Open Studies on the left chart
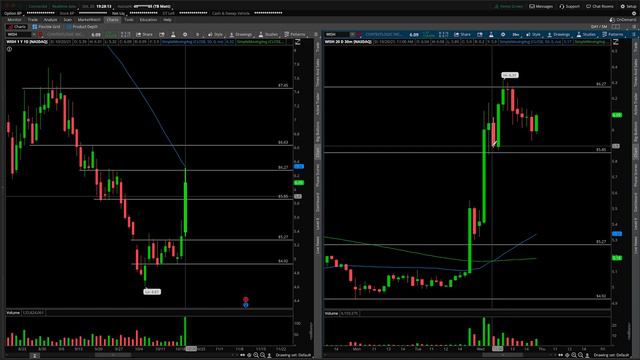 [268, 35]
